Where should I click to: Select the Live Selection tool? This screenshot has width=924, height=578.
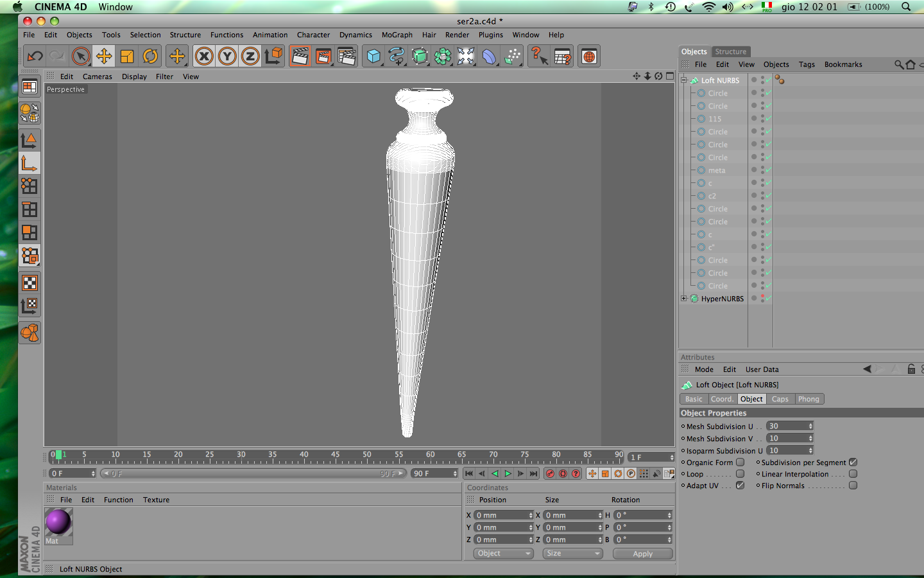81,57
